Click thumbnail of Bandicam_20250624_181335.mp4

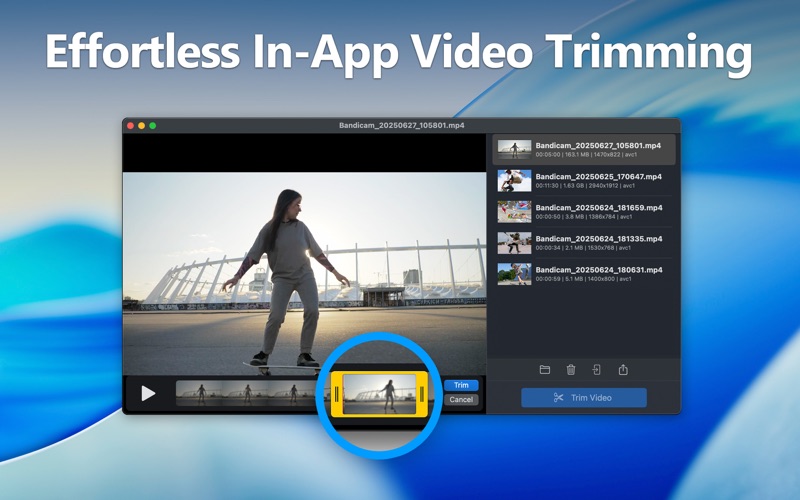[514, 243]
